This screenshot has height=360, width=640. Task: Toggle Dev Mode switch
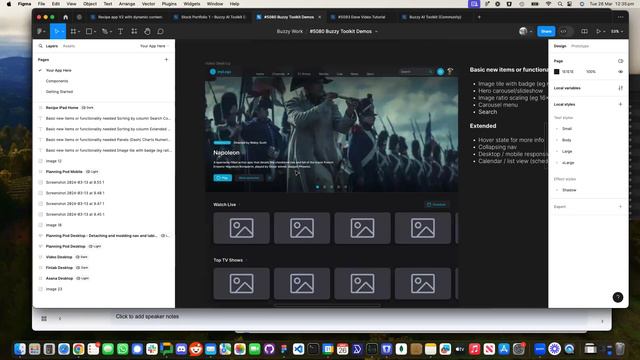point(565,31)
